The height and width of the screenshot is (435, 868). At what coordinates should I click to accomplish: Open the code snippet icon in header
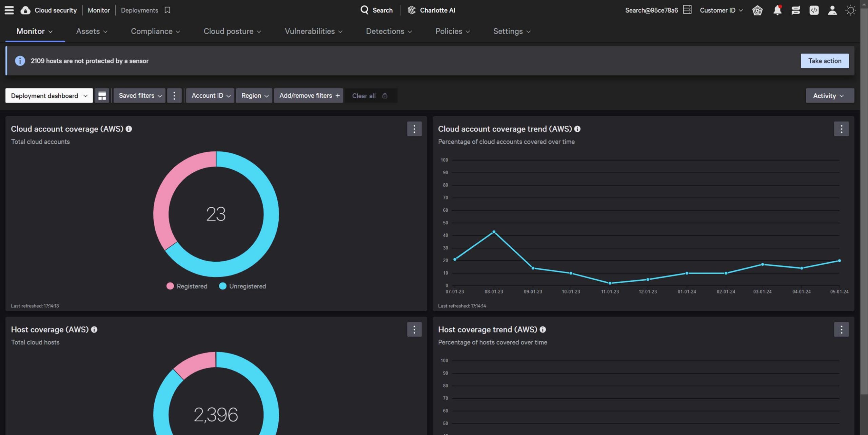click(x=814, y=10)
